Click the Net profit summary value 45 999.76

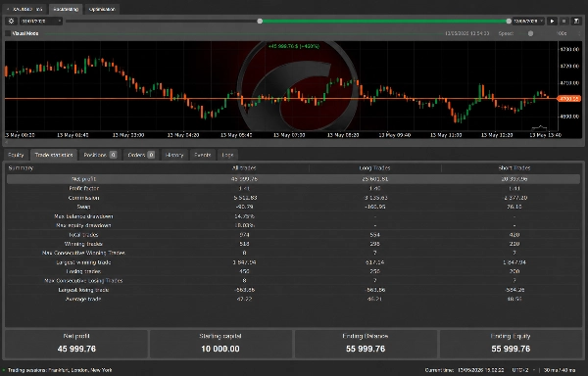(76, 349)
